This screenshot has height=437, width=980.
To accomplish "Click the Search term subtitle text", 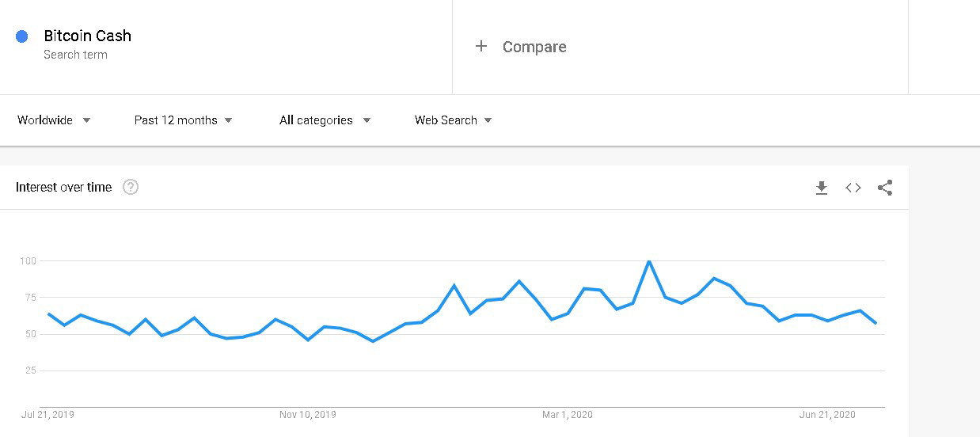I will pyautogui.click(x=76, y=55).
